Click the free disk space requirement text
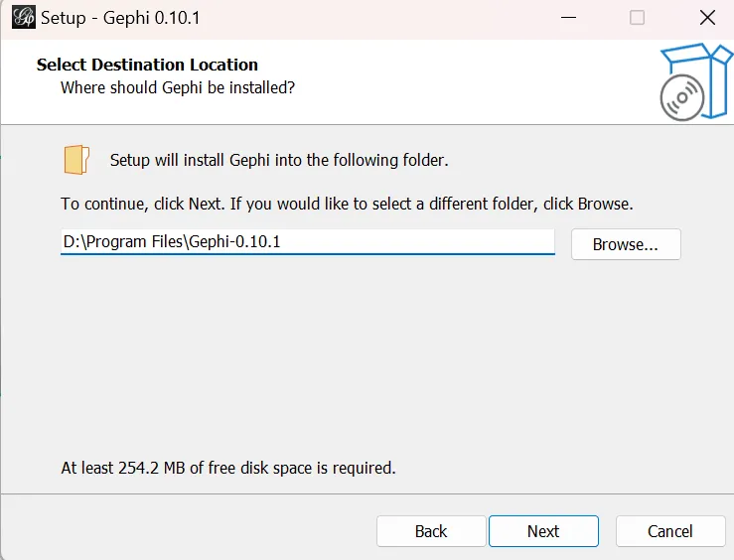 228,467
